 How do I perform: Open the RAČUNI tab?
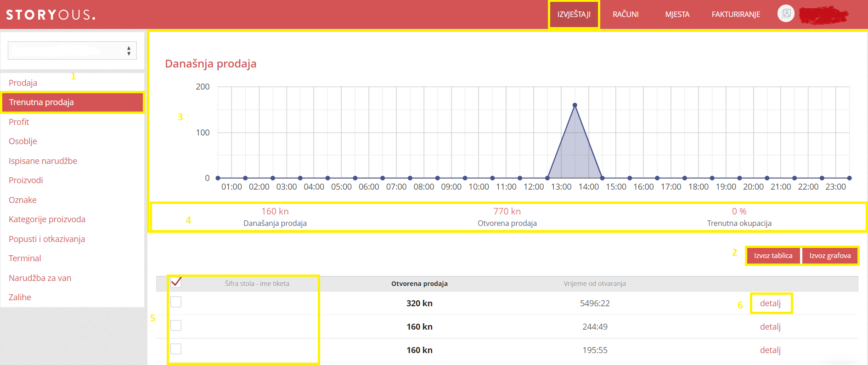click(x=626, y=14)
